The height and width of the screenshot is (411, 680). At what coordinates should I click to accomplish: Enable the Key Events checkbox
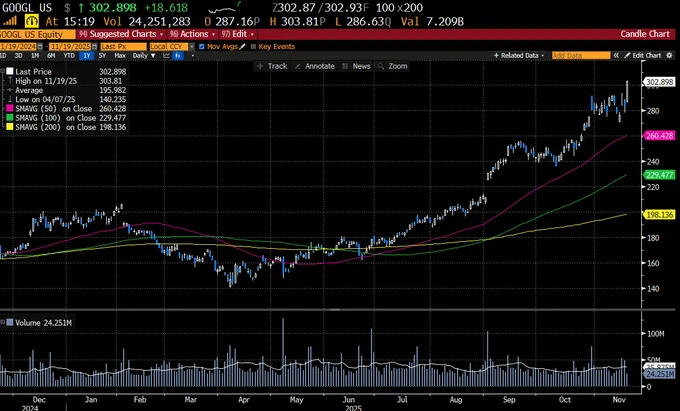253,46
